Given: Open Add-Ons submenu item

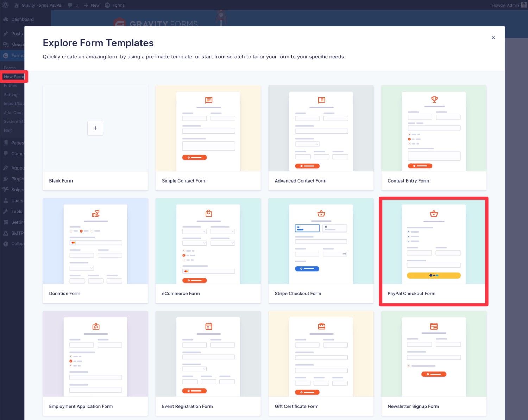Looking at the screenshot, I should 12,113.
